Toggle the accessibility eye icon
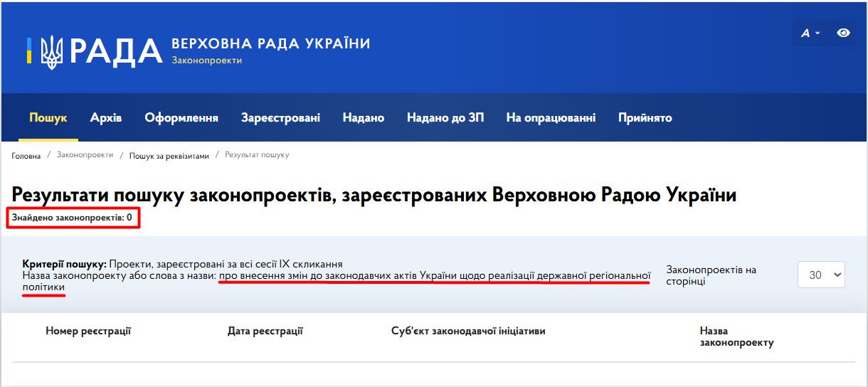Image resolution: width=868 pixels, height=387 pixels. point(843,33)
